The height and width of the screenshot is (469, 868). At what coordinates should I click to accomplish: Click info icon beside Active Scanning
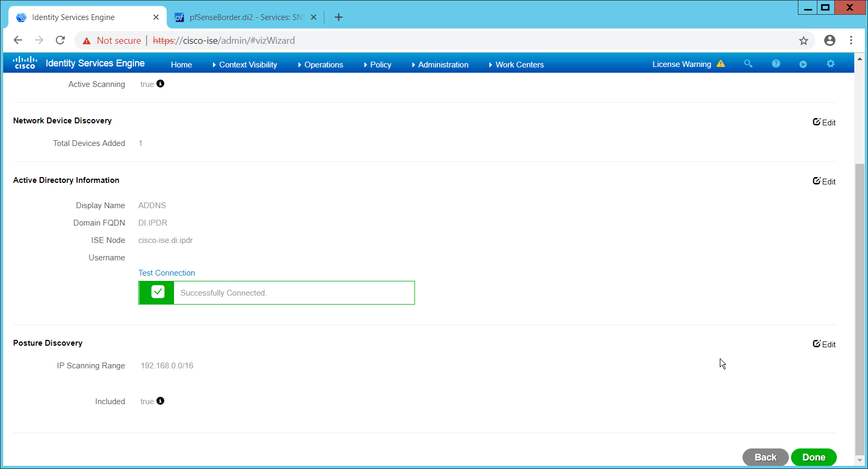pos(160,84)
